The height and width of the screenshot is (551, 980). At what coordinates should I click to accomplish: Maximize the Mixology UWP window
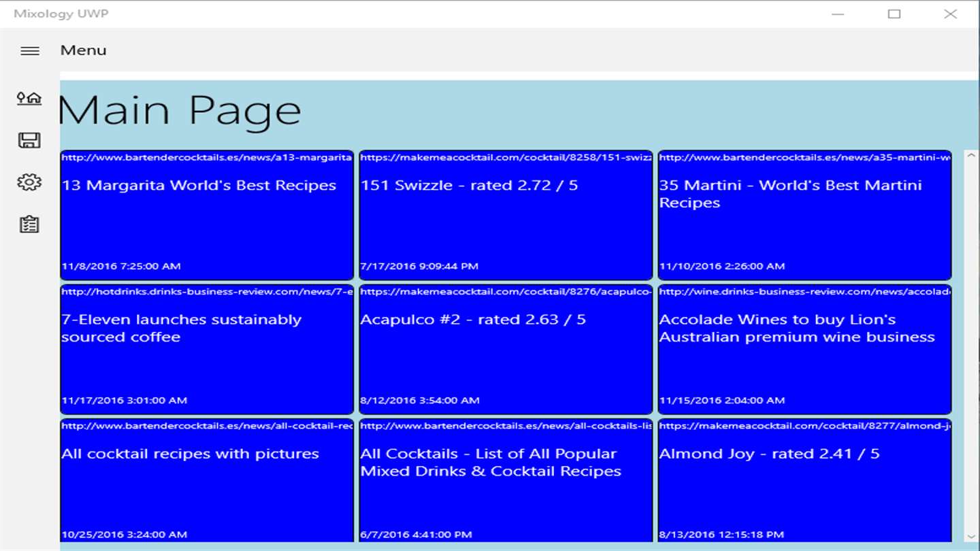pyautogui.click(x=894, y=14)
